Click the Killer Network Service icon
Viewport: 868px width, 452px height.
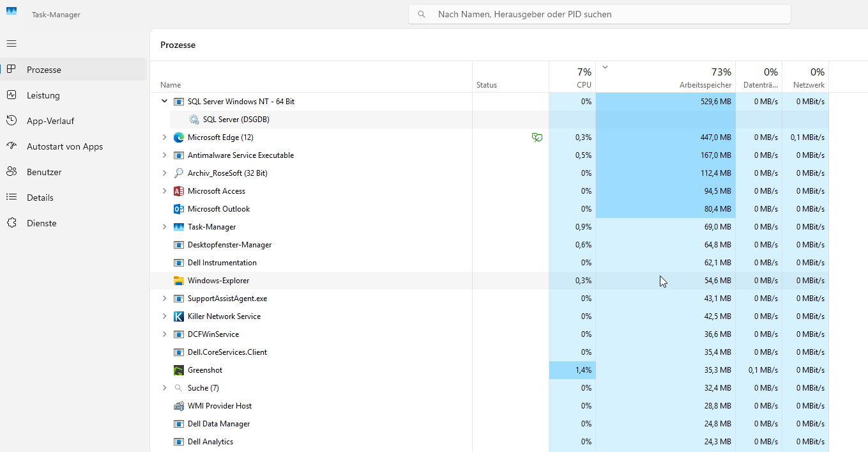point(179,316)
